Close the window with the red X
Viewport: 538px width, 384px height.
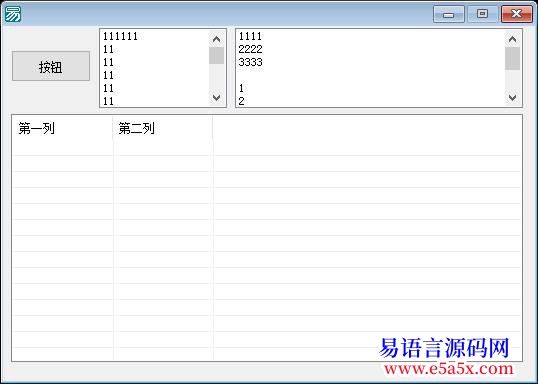pos(517,14)
